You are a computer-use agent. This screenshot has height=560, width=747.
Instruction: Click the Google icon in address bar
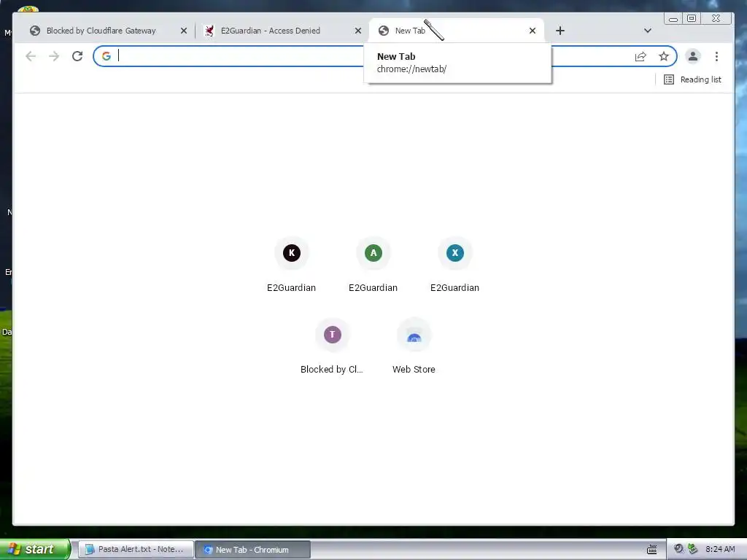click(107, 56)
